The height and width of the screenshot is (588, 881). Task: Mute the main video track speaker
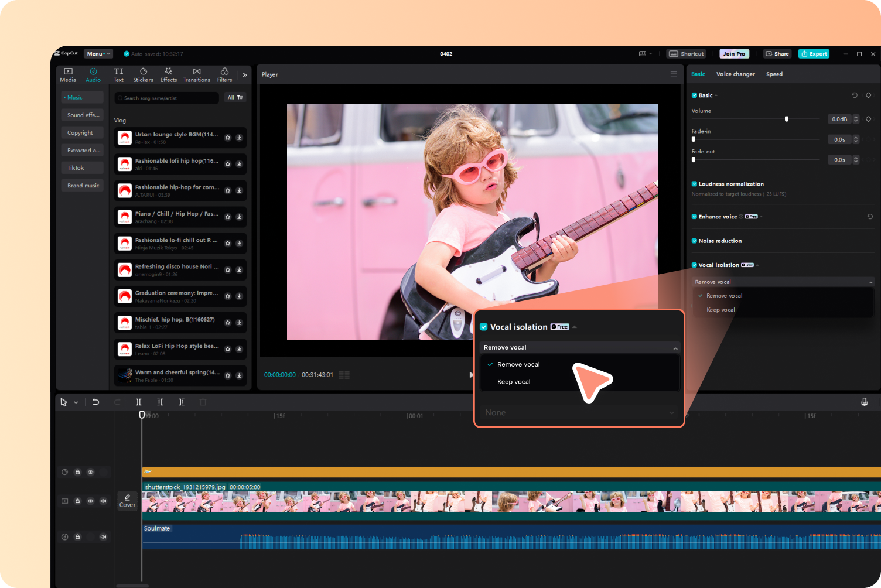[103, 501]
